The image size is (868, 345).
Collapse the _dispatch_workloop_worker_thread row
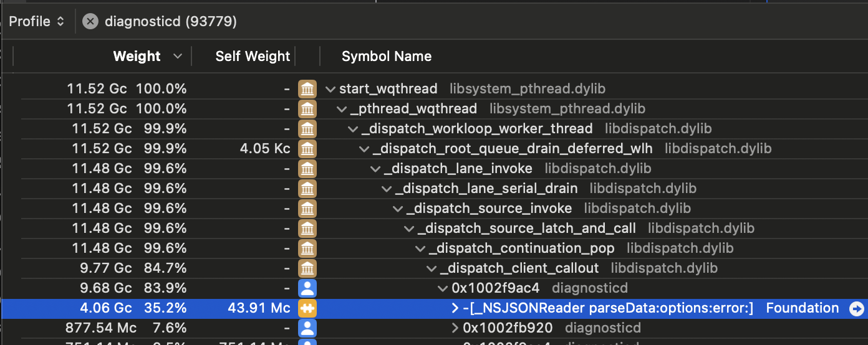click(x=353, y=129)
